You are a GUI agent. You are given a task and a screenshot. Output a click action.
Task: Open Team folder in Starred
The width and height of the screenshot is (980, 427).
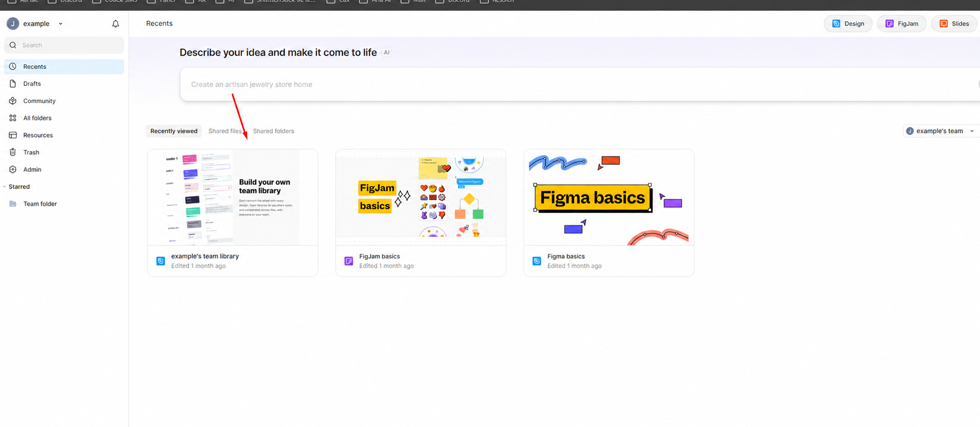[64, 204]
